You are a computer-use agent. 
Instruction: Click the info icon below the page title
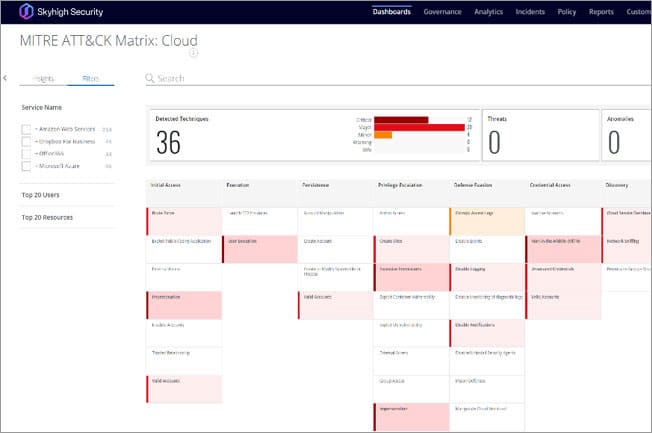(194, 53)
